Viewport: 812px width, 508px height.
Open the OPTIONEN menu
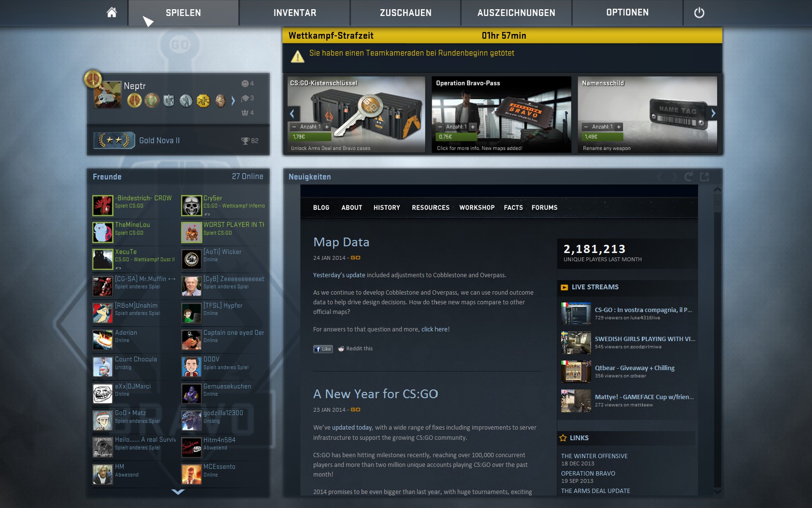[x=627, y=13]
